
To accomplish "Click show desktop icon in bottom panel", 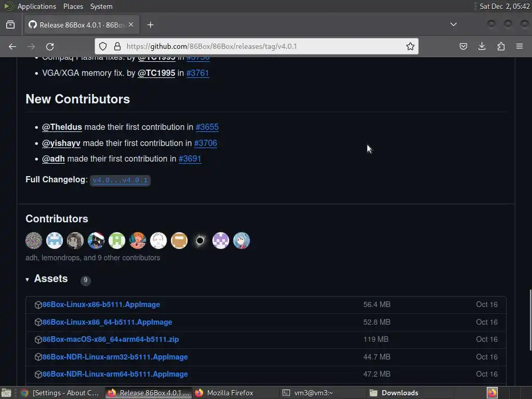I will pyautogui.click(x=6, y=393).
